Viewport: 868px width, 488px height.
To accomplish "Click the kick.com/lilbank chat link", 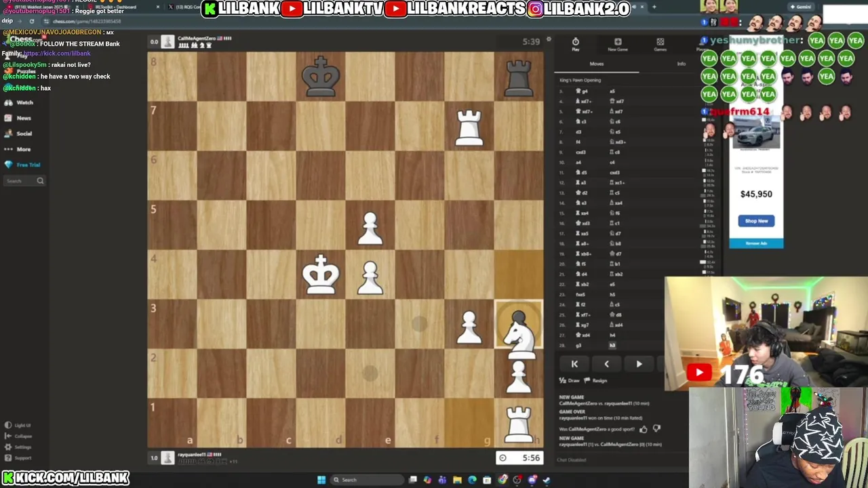I will coord(57,54).
